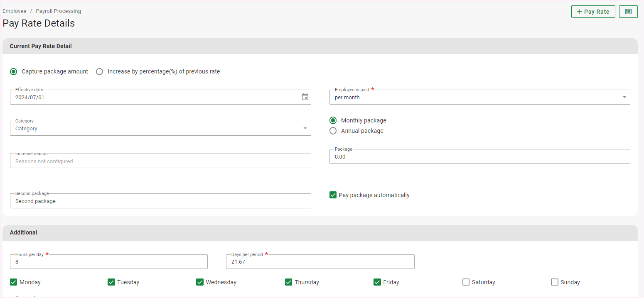This screenshot has height=298, width=644.
Task: Select Capture package amount radio option
Action: click(x=14, y=71)
